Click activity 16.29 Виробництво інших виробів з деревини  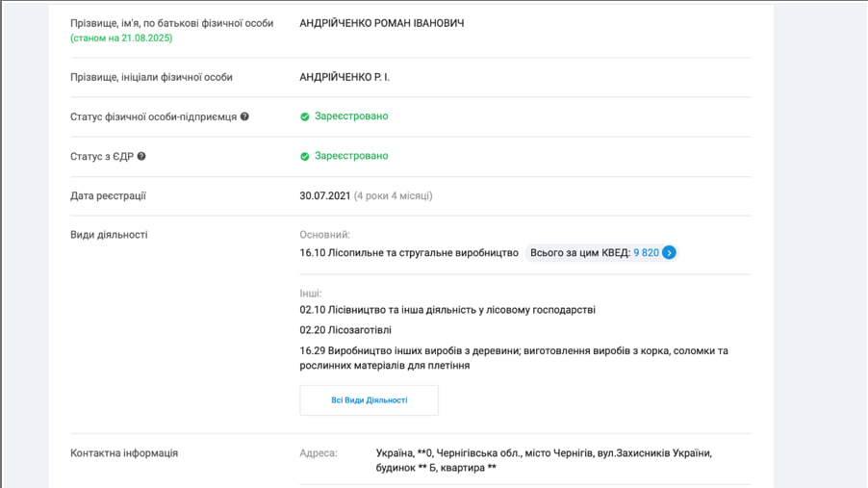(513, 351)
